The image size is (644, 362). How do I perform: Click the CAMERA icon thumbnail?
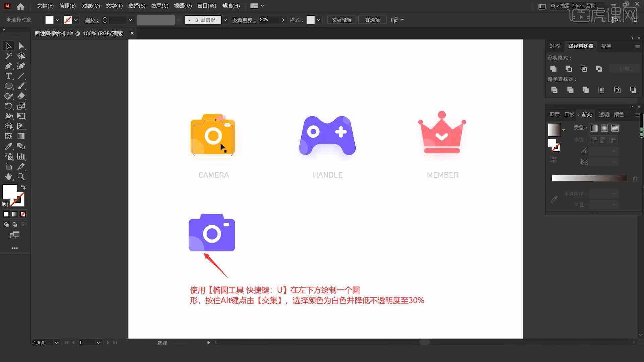214,134
